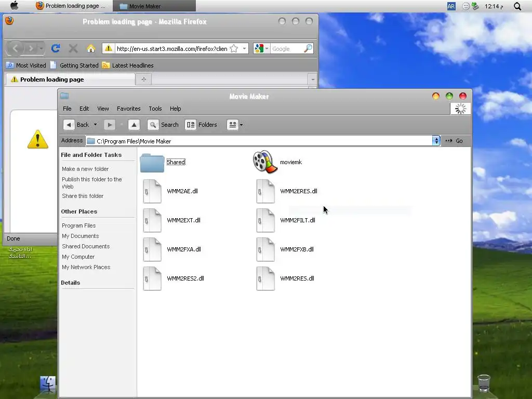
Task: Launch the moviemk application icon
Action: [x=265, y=162]
